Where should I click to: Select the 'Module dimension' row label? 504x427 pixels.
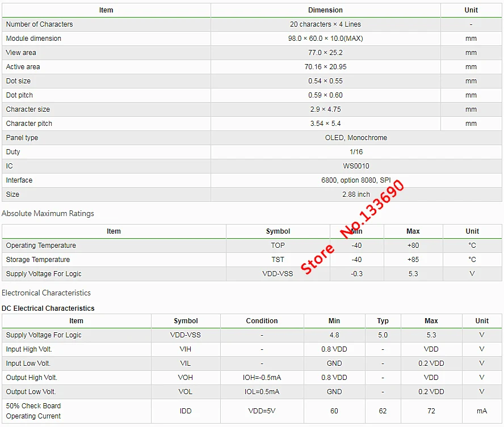coord(33,39)
